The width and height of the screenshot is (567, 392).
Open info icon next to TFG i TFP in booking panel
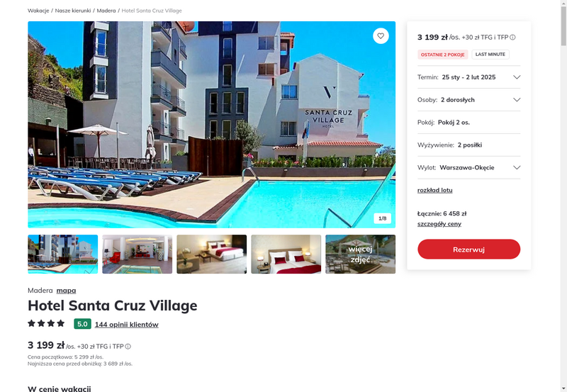512,38
